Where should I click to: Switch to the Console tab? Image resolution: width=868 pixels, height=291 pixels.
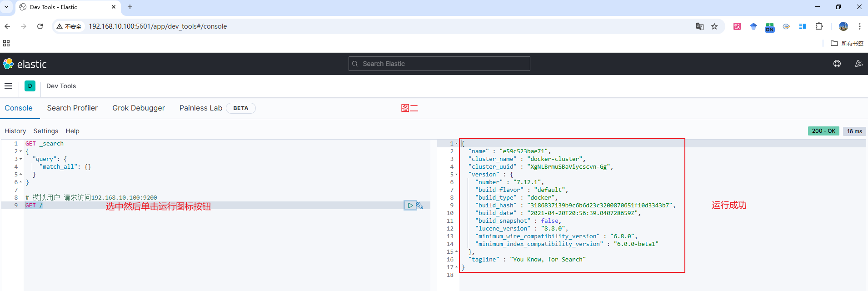pyautogui.click(x=19, y=108)
